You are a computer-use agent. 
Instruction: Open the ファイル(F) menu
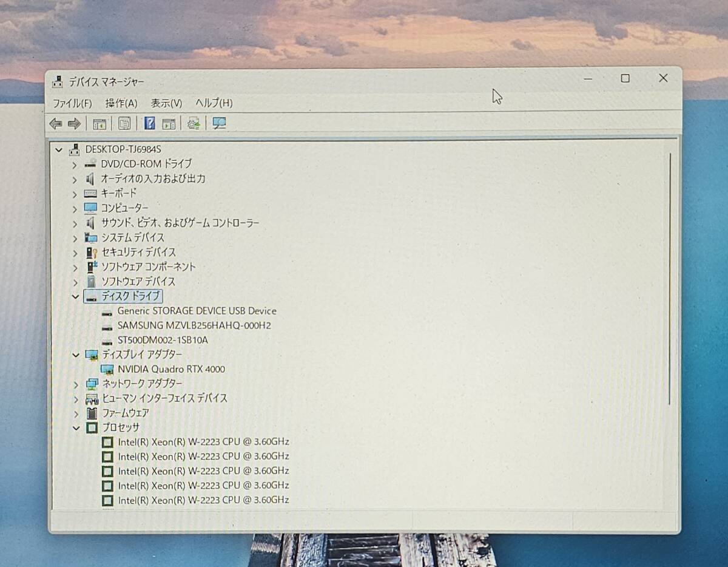(x=72, y=103)
